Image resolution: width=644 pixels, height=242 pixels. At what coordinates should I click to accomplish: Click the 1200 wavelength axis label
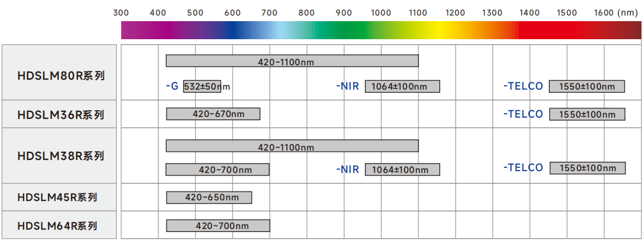(455, 12)
